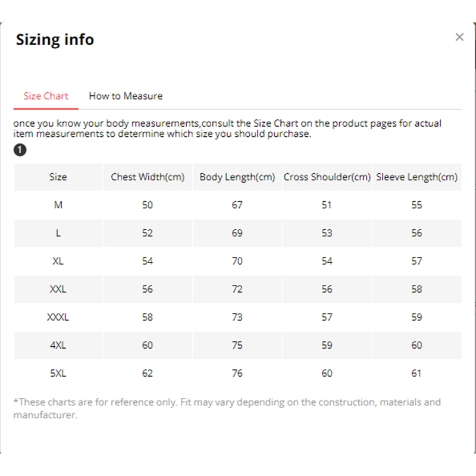Click the numbered 1 circle icon
This screenshot has height=476, width=476.
pyautogui.click(x=20, y=150)
